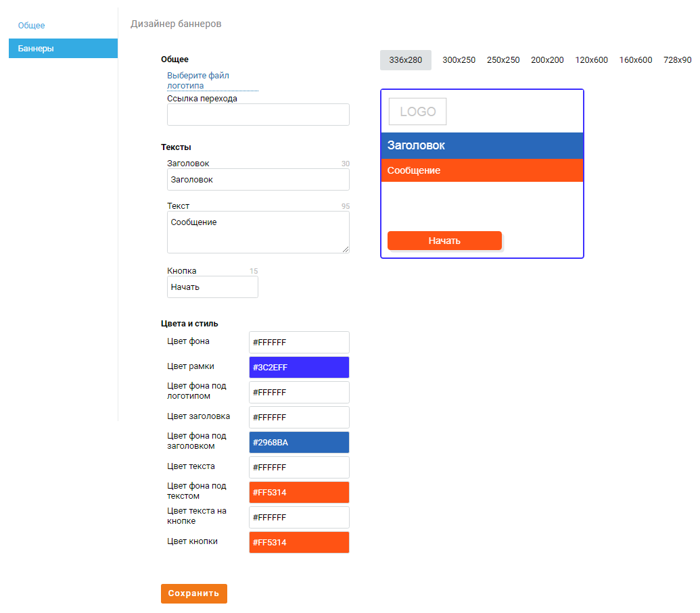Open the 160x600 banner size tab

[x=635, y=59]
